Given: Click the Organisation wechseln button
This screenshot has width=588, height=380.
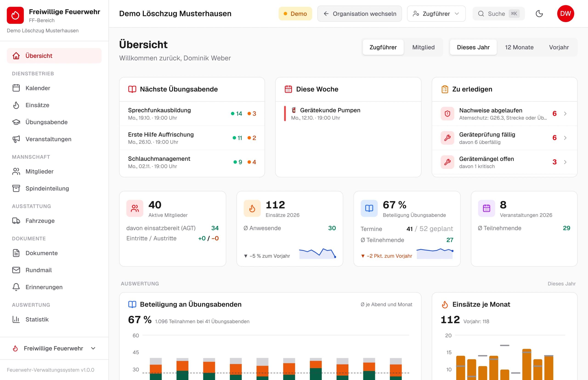Looking at the screenshot, I should click(359, 14).
